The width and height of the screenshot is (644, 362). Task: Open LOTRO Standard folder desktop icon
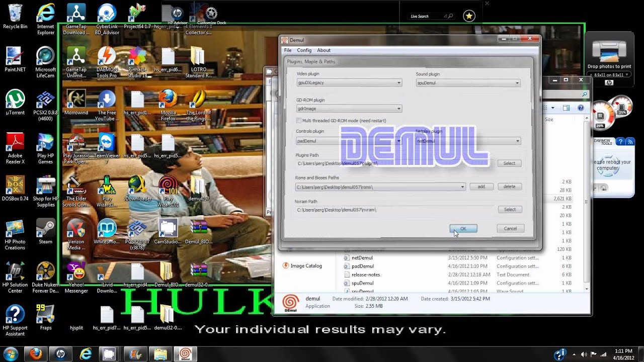[x=198, y=62]
